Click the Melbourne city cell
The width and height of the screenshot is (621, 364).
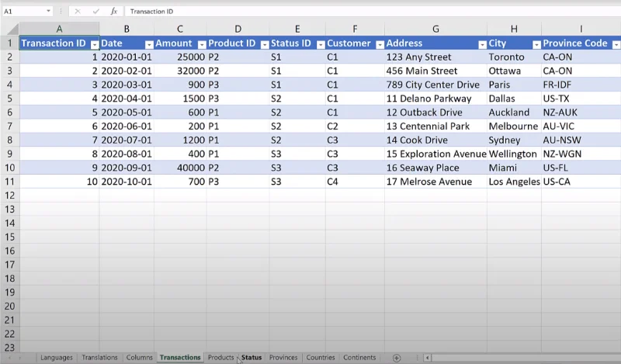point(514,127)
